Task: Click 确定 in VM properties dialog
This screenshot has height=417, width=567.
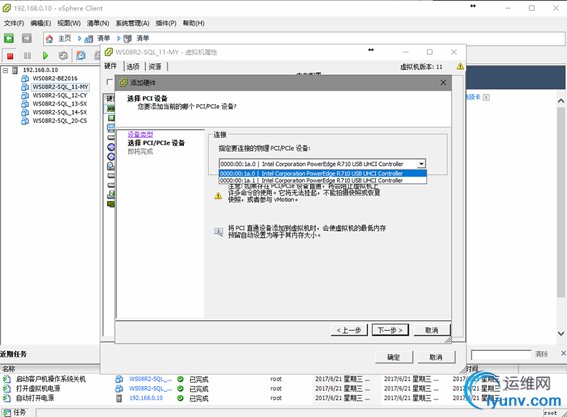Action: 393,357
